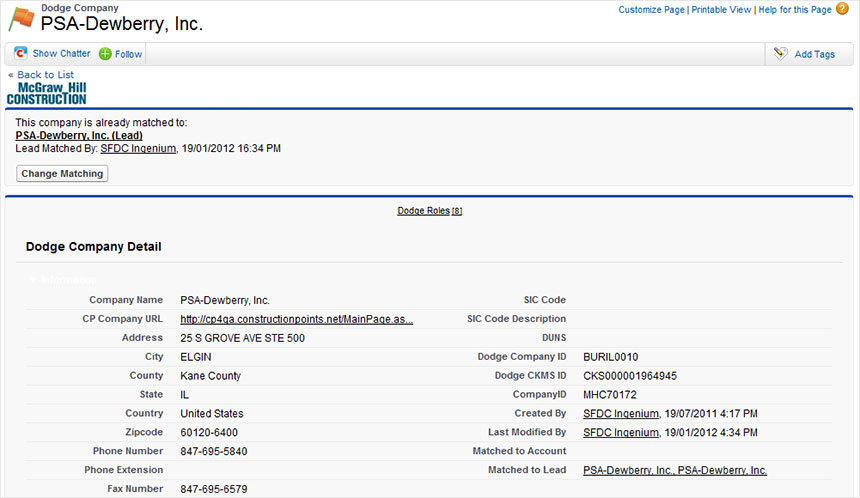
Task: Click the red Chatter icon
Action: pyautogui.click(x=21, y=53)
